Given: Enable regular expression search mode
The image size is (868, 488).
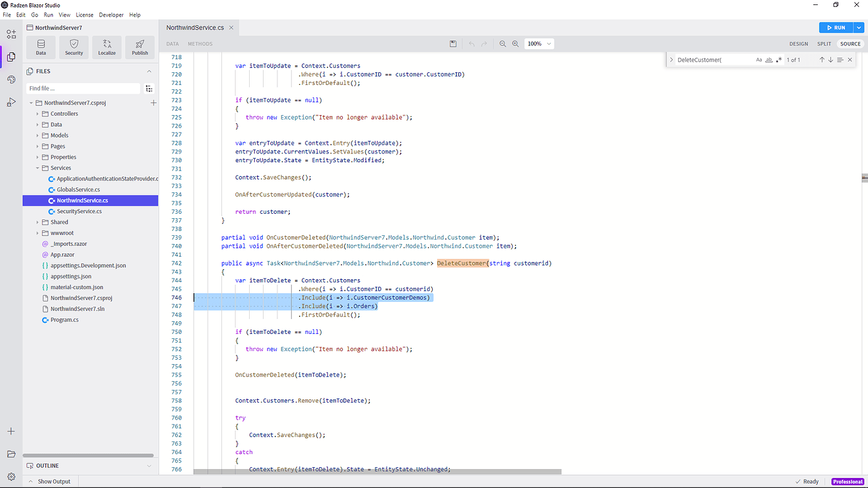Looking at the screenshot, I should coord(779,60).
